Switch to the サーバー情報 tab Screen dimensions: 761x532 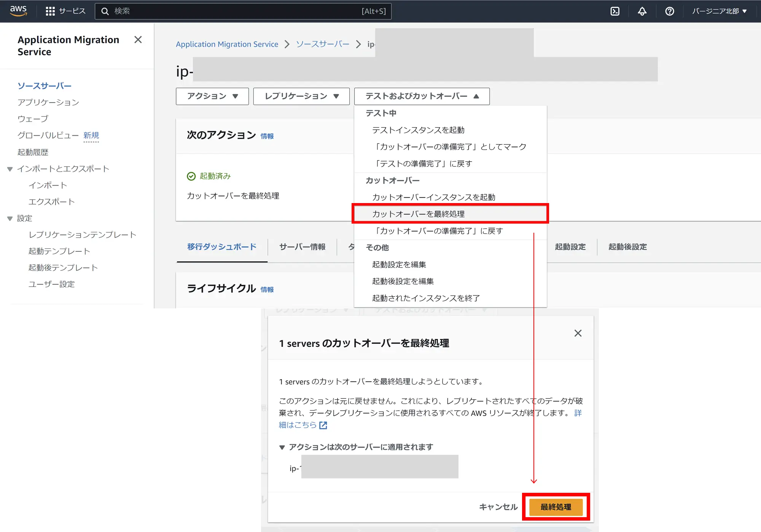[302, 247]
